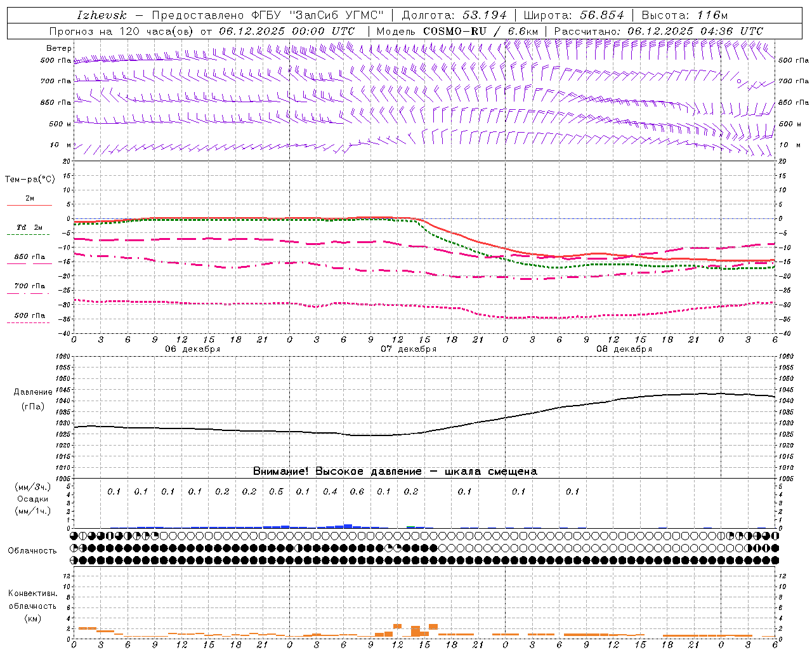
Task: Click the elevation text 'Высота: 116м'
Action: pos(684,15)
